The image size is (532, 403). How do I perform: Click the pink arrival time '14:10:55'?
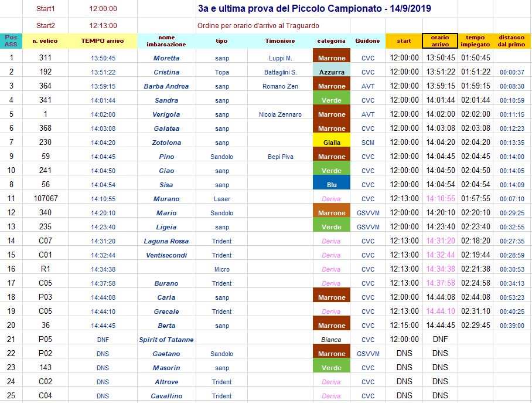(x=441, y=198)
